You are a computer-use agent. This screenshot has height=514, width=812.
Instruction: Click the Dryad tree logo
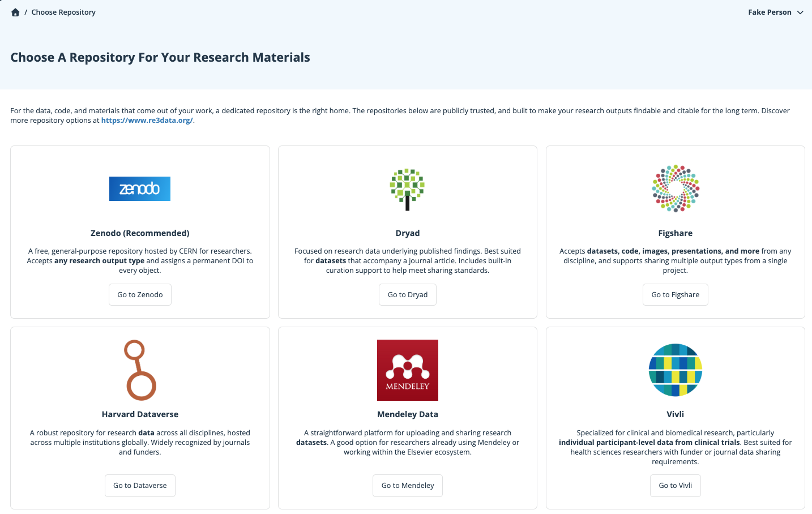click(408, 189)
